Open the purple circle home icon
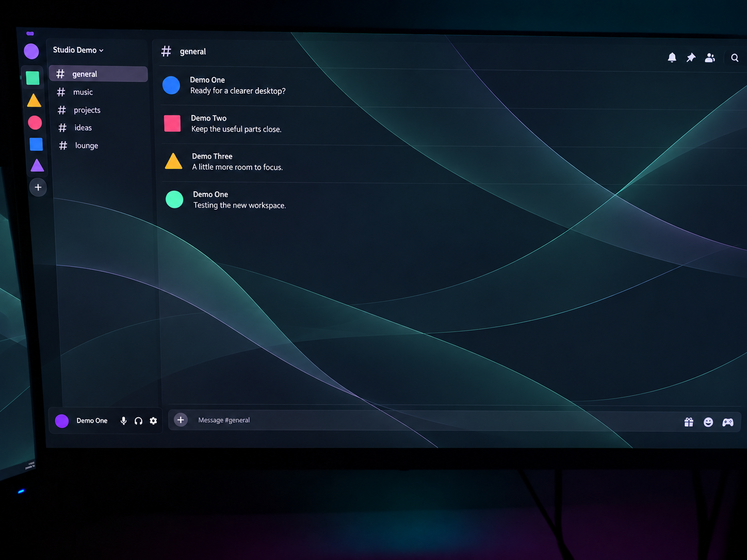The height and width of the screenshot is (560, 747). (x=31, y=52)
